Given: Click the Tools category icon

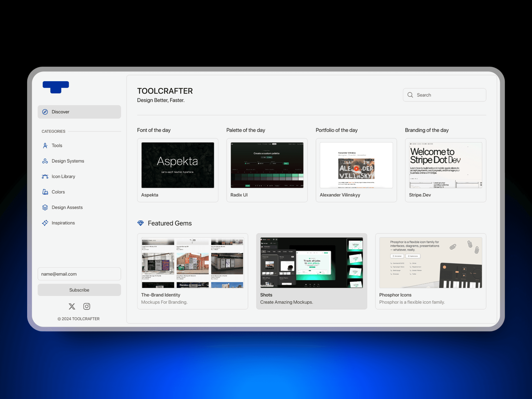Looking at the screenshot, I should (x=45, y=145).
